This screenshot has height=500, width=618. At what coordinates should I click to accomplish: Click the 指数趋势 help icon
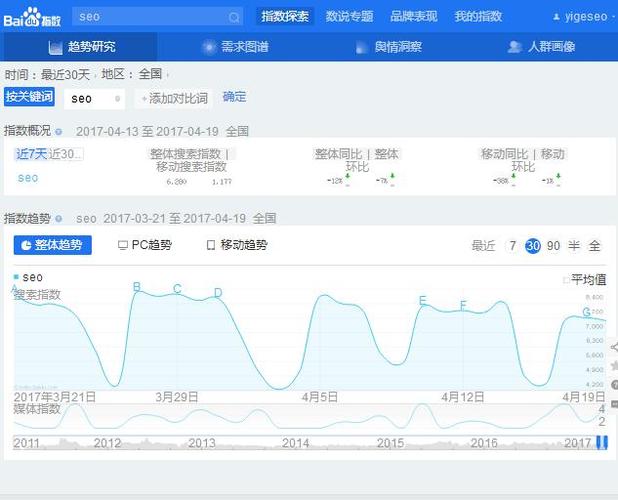pyautogui.click(x=59, y=219)
